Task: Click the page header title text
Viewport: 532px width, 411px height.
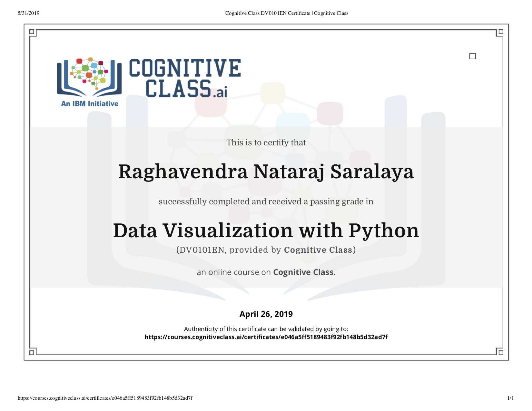Action: coord(287,13)
